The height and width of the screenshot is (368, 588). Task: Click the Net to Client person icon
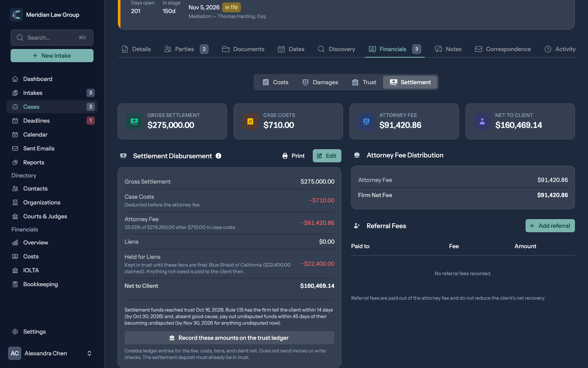point(482,121)
